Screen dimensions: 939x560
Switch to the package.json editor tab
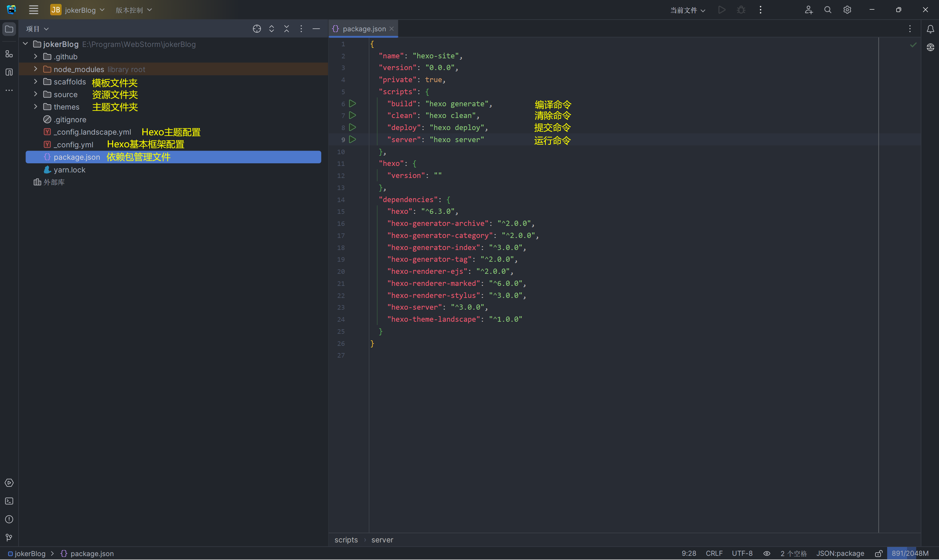pos(364,29)
